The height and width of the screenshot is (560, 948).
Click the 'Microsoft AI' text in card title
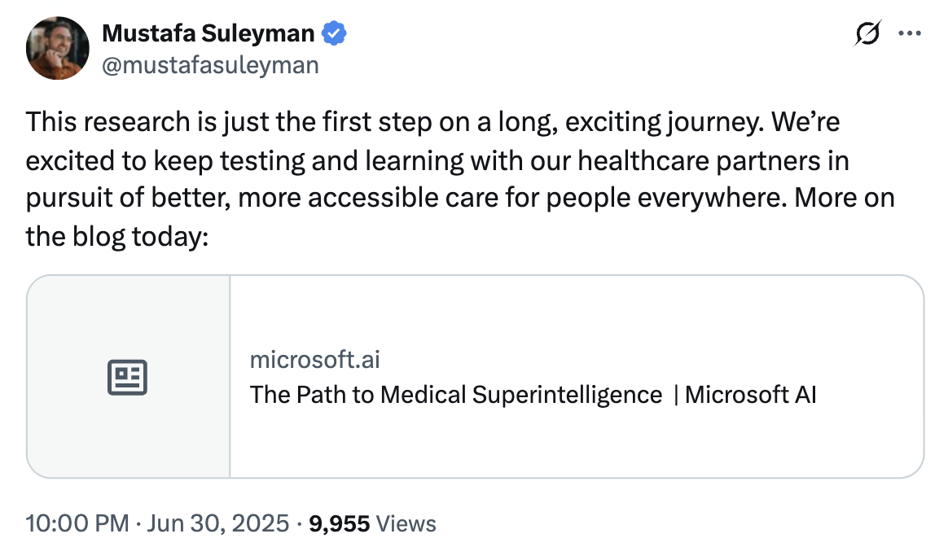750,395
